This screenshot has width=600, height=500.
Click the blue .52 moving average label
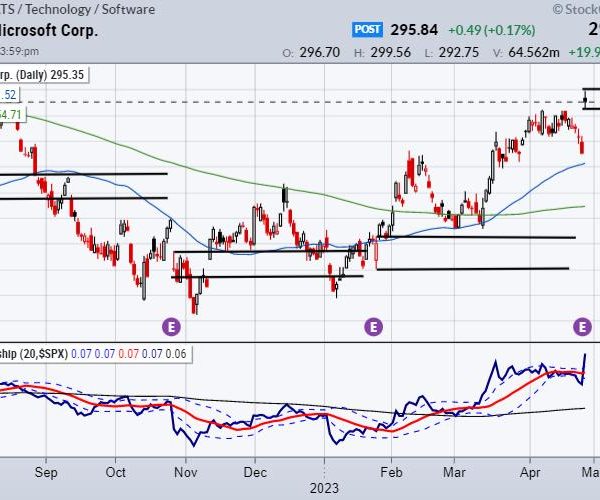click(8, 94)
